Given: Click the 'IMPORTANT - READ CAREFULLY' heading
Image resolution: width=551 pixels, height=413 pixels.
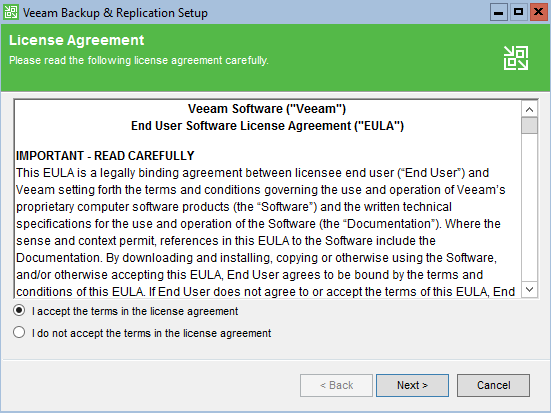Looking at the screenshot, I should pyautogui.click(x=105, y=156).
